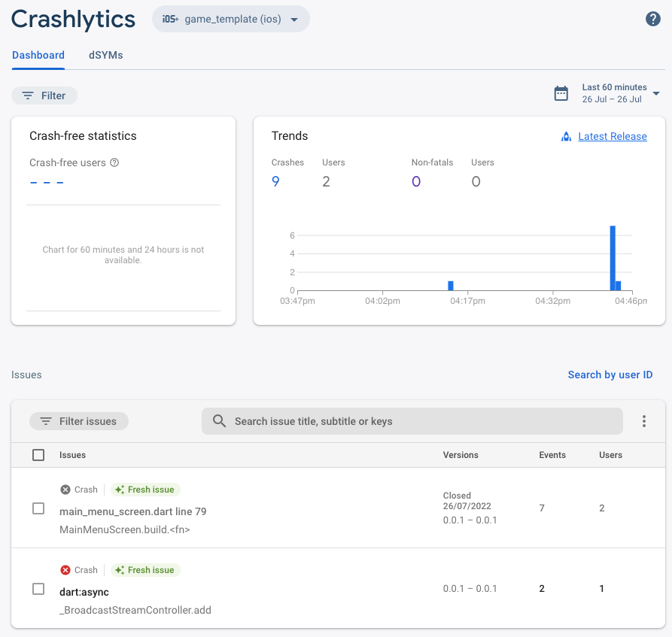The width and height of the screenshot is (672, 637).
Task: Expand the game_template (ios) app dropdown
Action: click(x=231, y=19)
